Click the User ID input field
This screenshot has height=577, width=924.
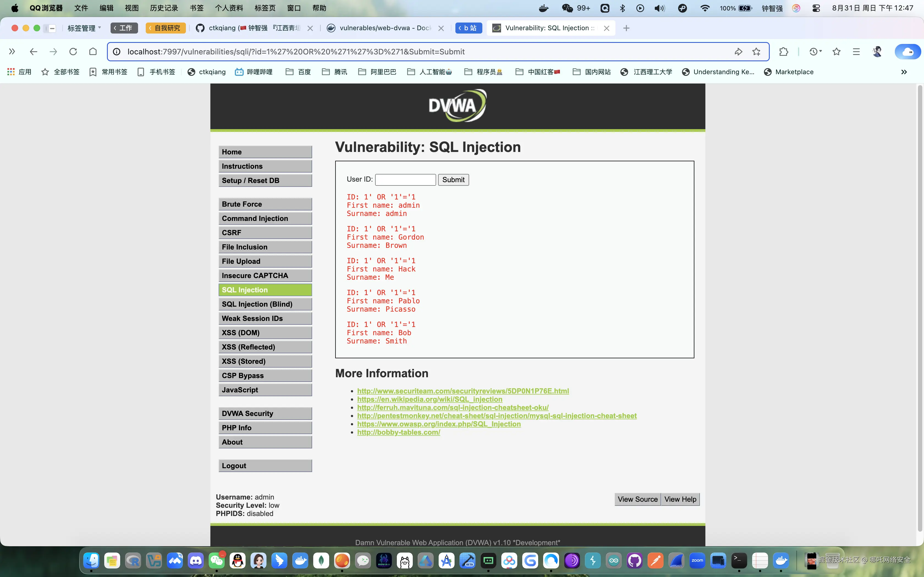tap(405, 180)
